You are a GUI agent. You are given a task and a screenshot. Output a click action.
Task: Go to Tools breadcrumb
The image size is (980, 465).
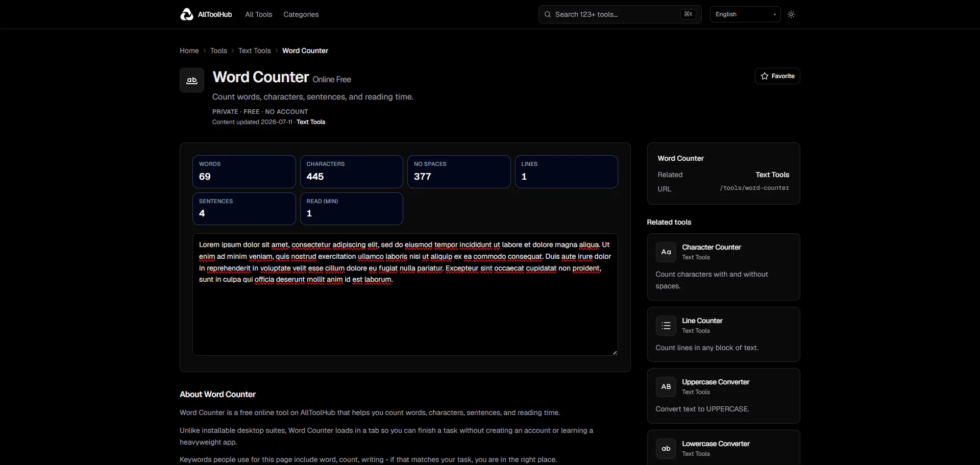[x=218, y=51]
